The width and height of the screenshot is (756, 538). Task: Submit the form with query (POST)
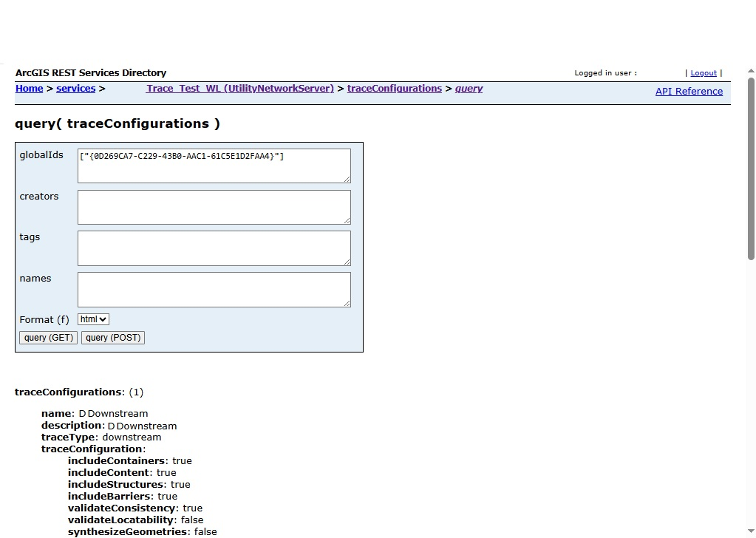[112, 337]
